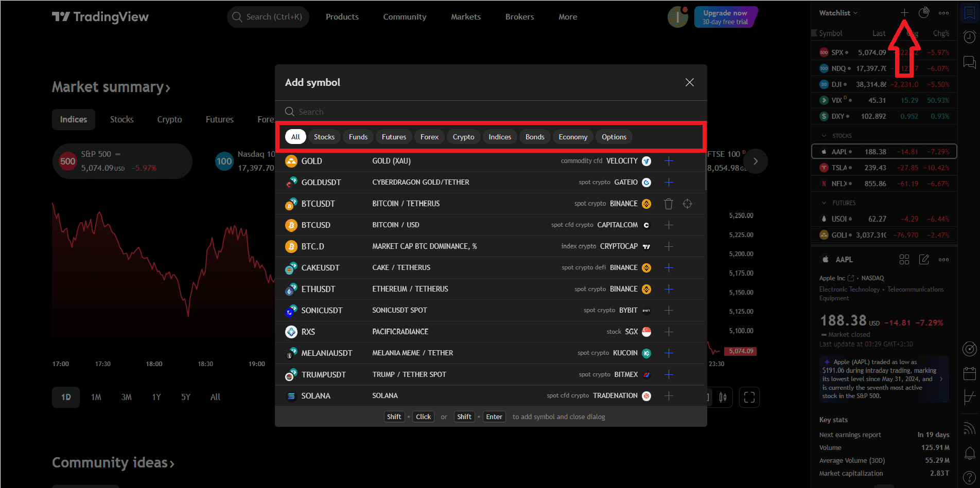This screenshot has width=980, height=488.
Task: Add RXS with its plus icon
Action: tap(669, 332)
